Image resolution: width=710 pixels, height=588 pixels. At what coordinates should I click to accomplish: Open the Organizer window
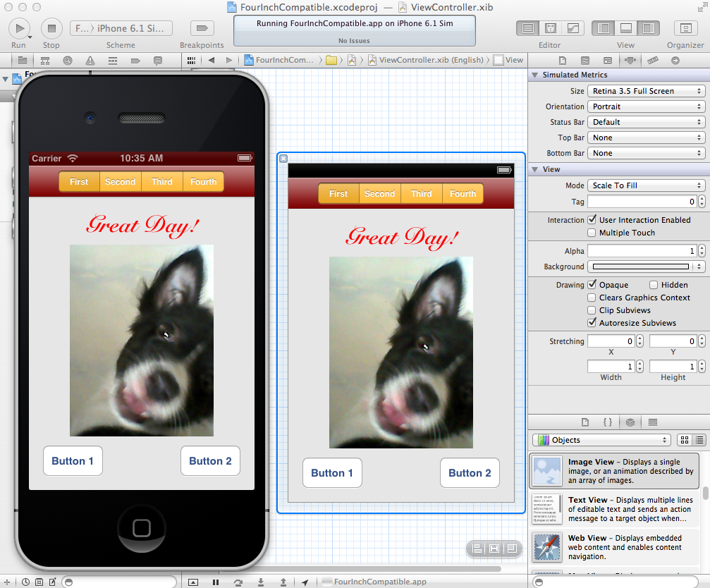[x=685, y=28]
